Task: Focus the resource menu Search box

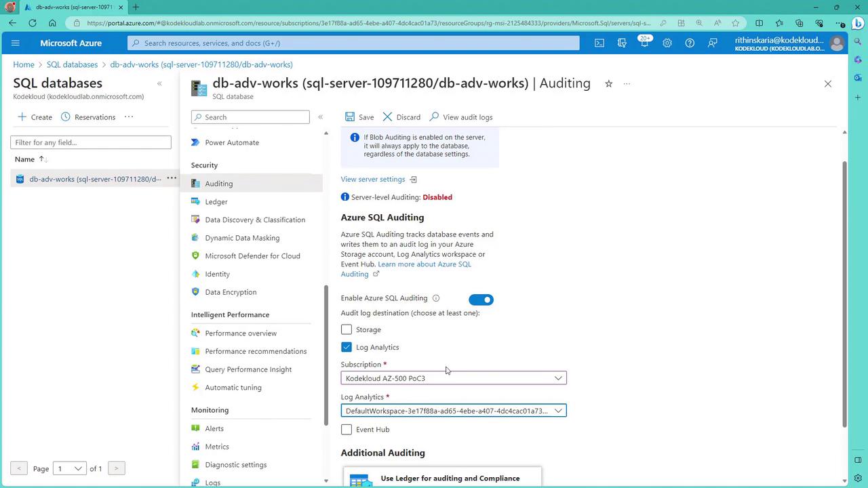Action: tap(250, 117)
